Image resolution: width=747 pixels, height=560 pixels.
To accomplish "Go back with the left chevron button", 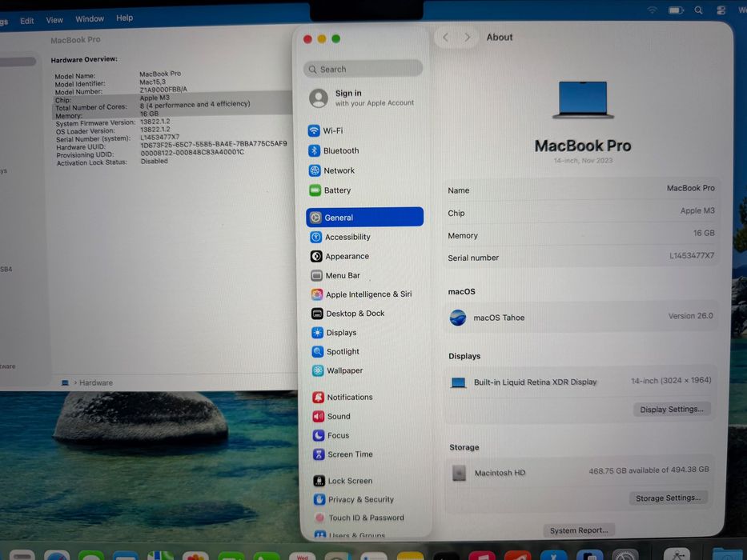I will pyautogui.click(x=445, y=37).
